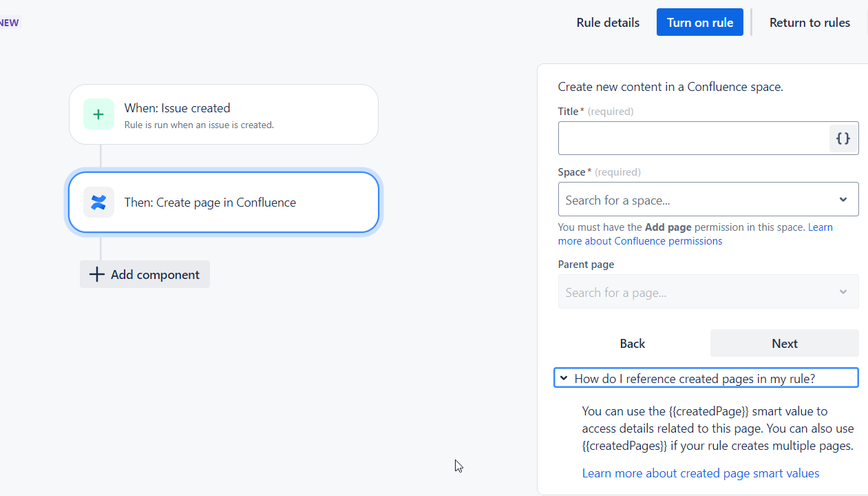868x496 pixels.
Task: Click Add component button
Action: pos(145,275)
